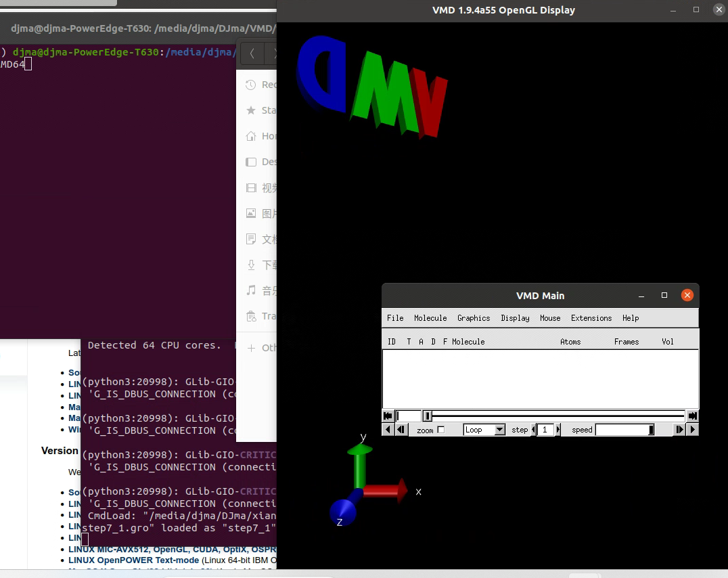This screenshot has width=728, height=578.
Task: Increase the step value using the spinner arrow
Action: pos(558,429)
